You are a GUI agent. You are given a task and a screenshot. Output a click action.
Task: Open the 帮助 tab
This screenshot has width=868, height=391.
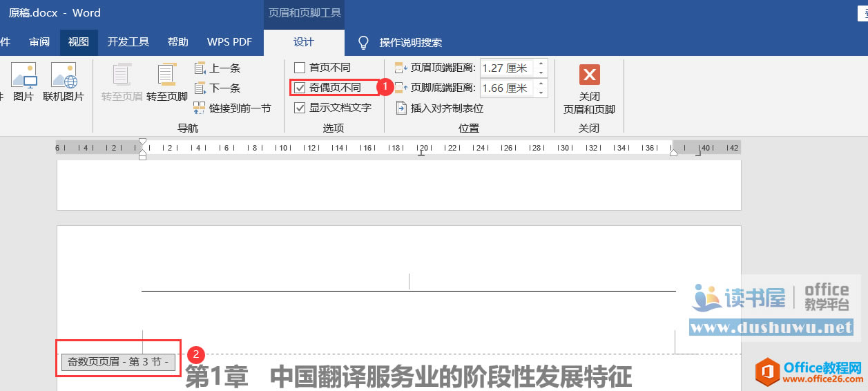(x=178, y=42)
